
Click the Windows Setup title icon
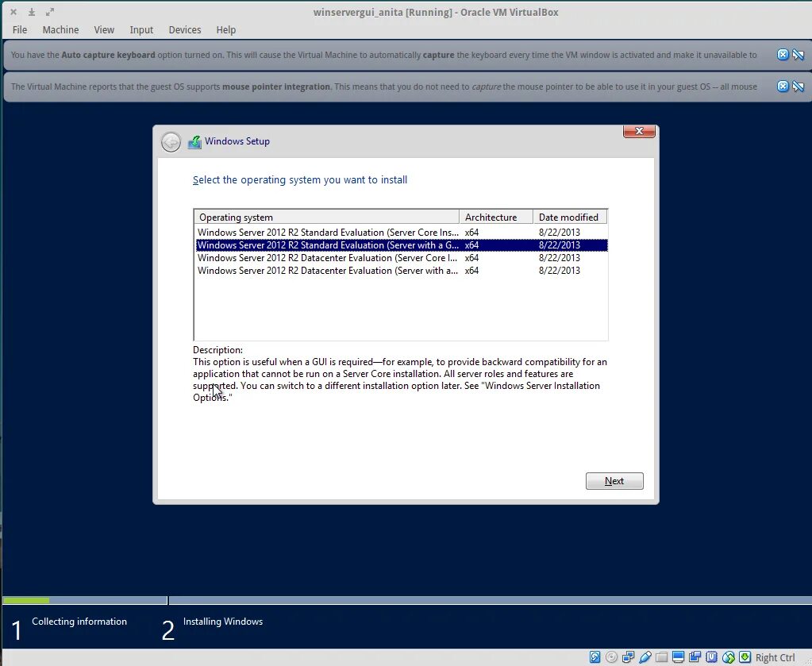[x=194, y=142]
